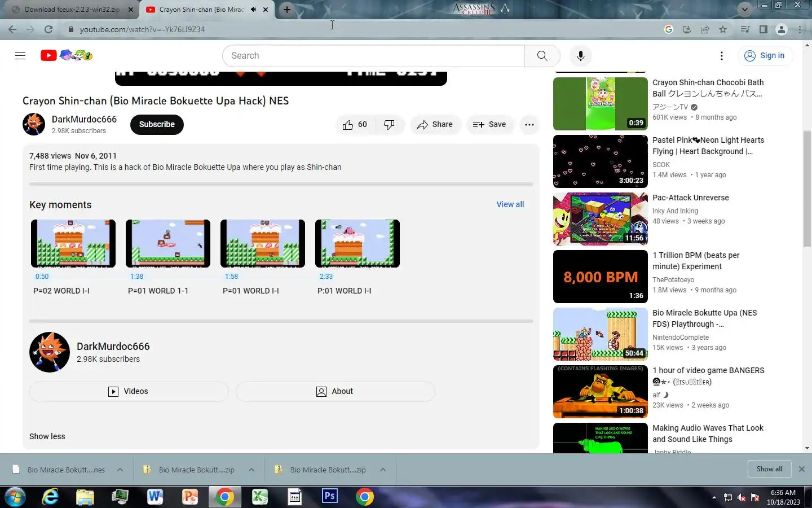Like the video with thumbs up
Image resolution: width=812 pixels, height=508 pixels.
click(x=355, y=124)
